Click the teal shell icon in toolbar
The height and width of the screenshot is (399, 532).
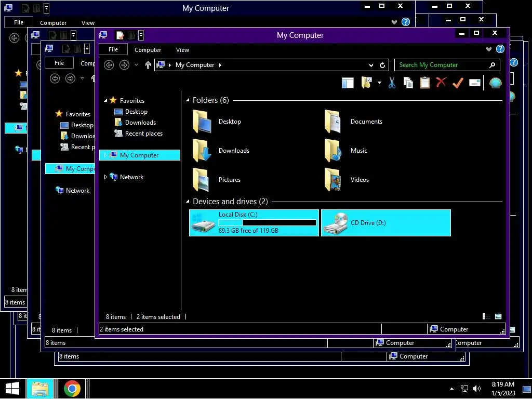point(495,83)
